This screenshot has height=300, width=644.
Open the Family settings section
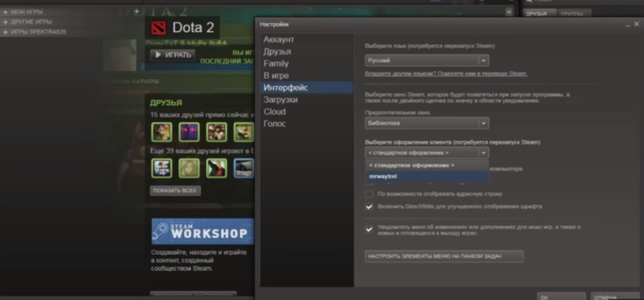pos(307,64)
